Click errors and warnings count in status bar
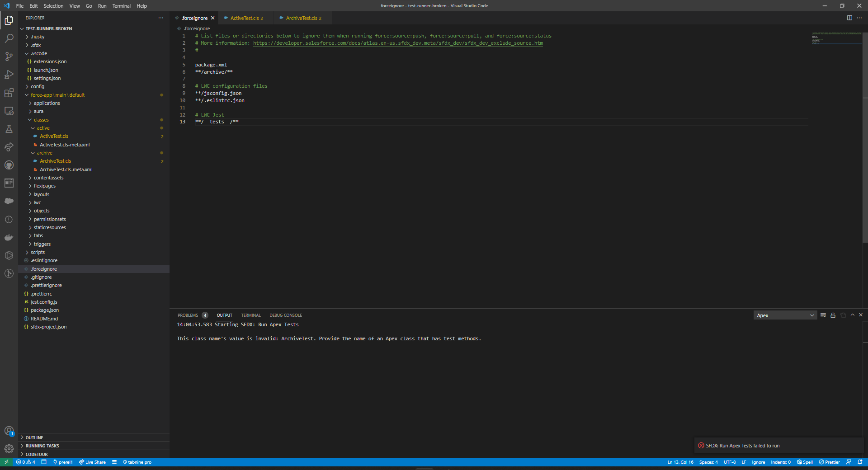This screenshot has width=868, height=470. pyautogui.click(x=25, y=462)
